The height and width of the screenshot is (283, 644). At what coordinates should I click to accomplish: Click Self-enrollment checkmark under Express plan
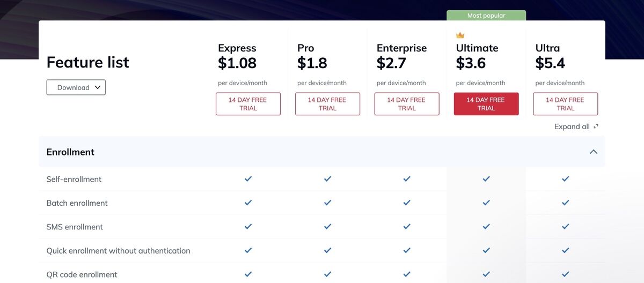click(248, 179)
